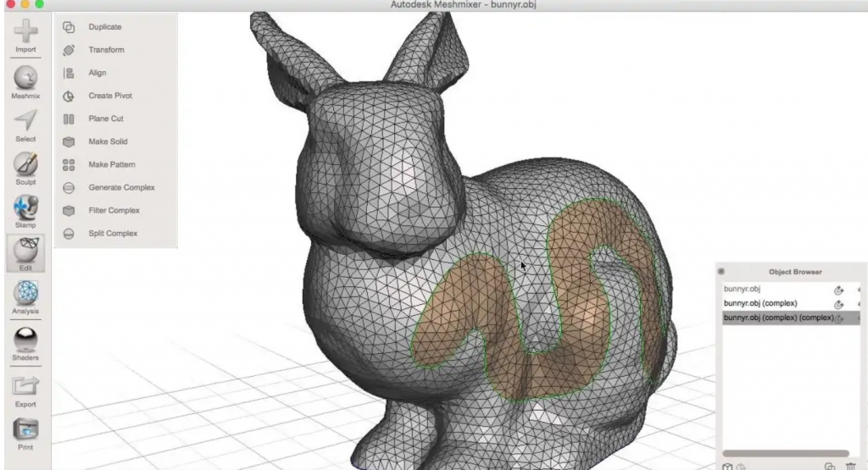868x470 pixels.
Task: Choose Filter Complex menu entry
Action: (114, 210)
